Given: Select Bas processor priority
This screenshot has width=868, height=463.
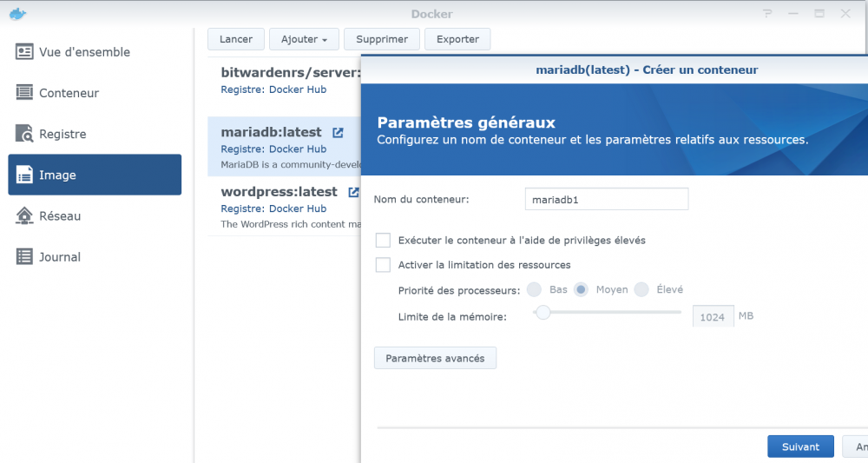Looking at the screenshot, I should pos(534,289).
